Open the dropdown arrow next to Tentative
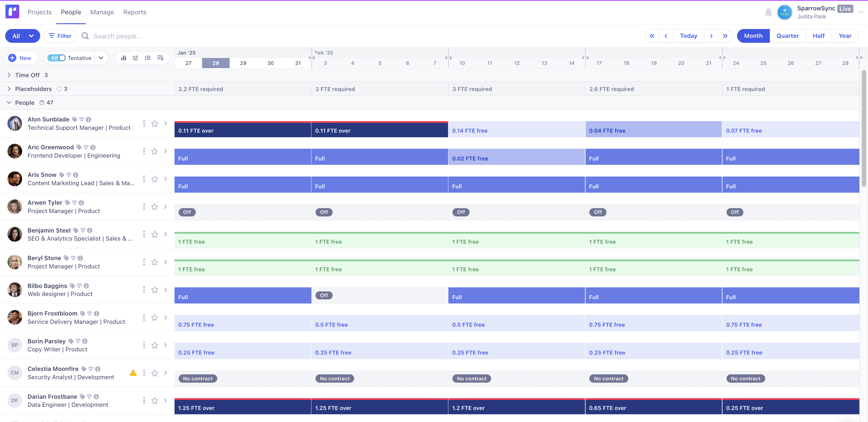The height and width of the screenshot is (422, 868). [101, 58]
